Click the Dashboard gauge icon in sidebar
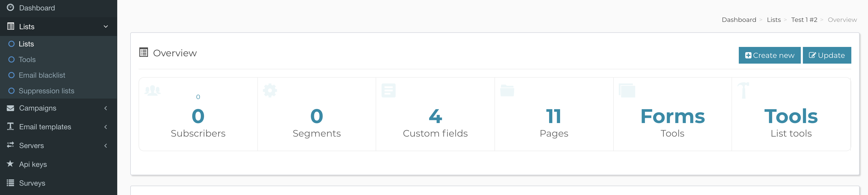The width and height of the screenshot is (868, 195). [10, 8]
